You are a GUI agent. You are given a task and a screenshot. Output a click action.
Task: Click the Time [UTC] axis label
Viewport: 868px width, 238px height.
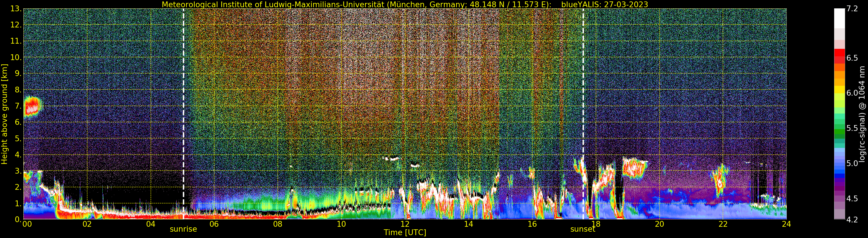[405, 233]
